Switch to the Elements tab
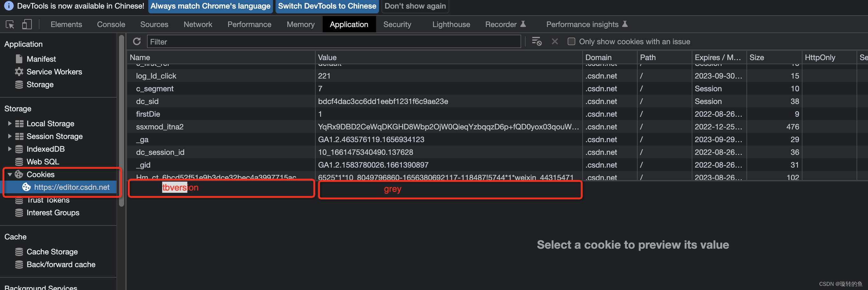This screenshot has height=290, width=868. click(x=66, y=24)
